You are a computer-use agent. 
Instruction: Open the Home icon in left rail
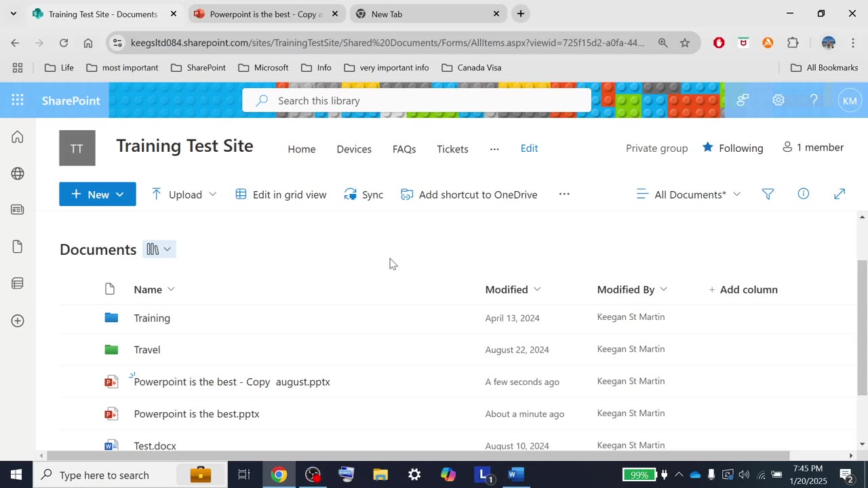coord(18,137)
